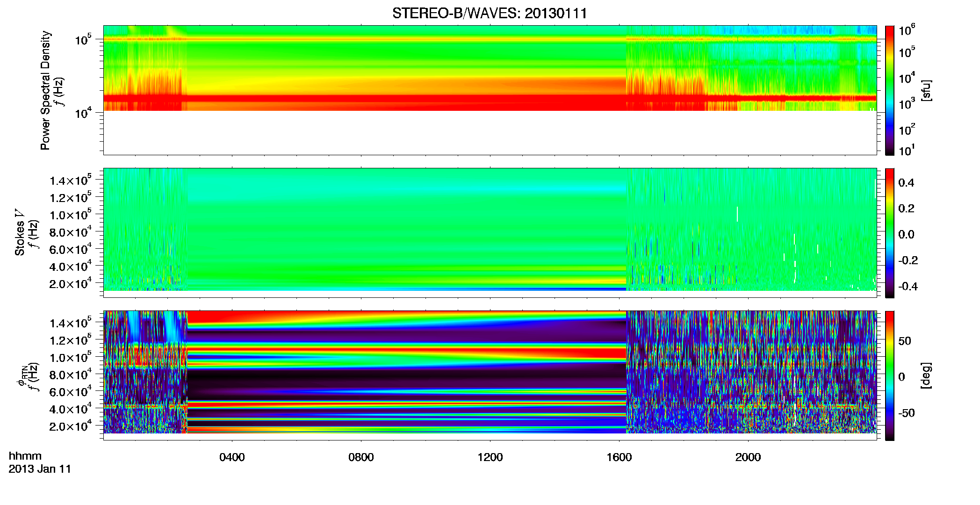The height and width of the screenshot is (505, 980).
Task: Click the plot title STEREO-B/WAVES: 20130111
Action: coord(490,13)
